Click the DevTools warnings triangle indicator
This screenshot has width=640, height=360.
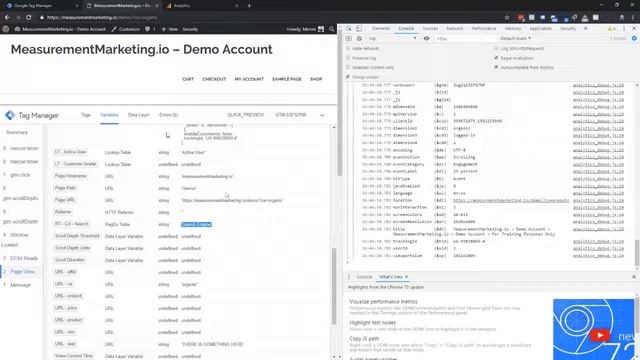[x=611, y=29]
